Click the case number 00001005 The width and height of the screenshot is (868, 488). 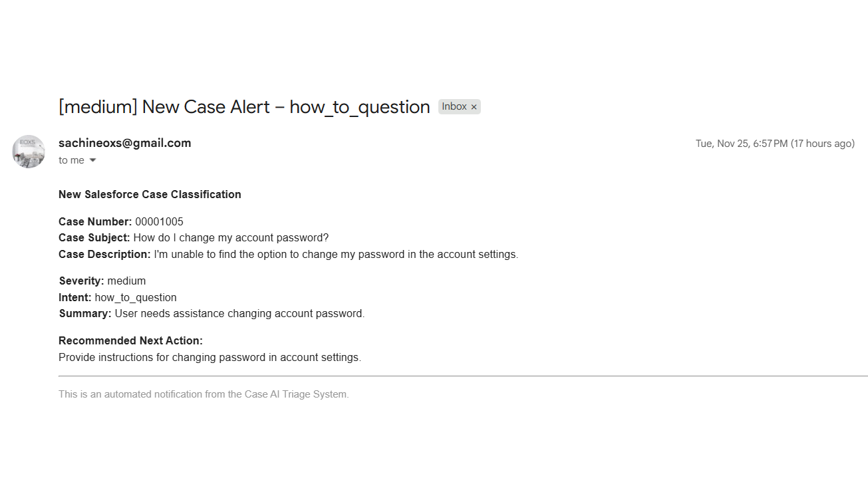pos(159,221)
